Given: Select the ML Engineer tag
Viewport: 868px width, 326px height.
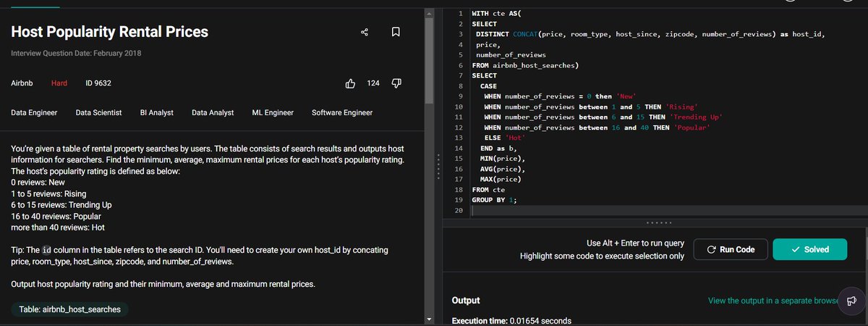Looking at the screenshot, I should 273,113.
